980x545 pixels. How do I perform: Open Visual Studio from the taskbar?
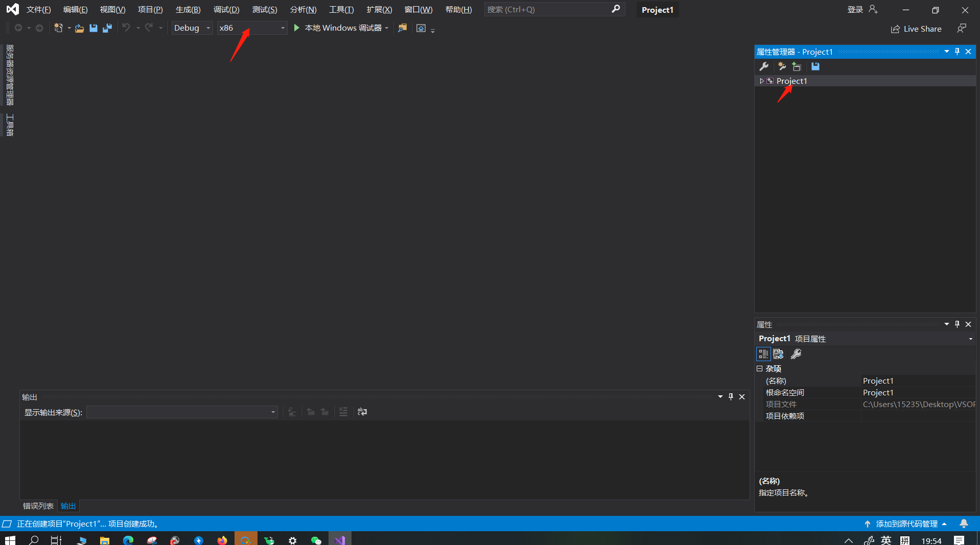[339, 539]
